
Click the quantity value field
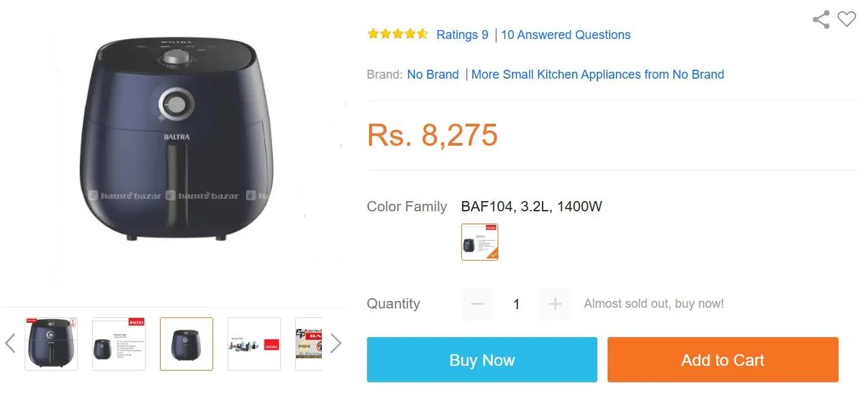pyautogui.click(x=517, y=304)
